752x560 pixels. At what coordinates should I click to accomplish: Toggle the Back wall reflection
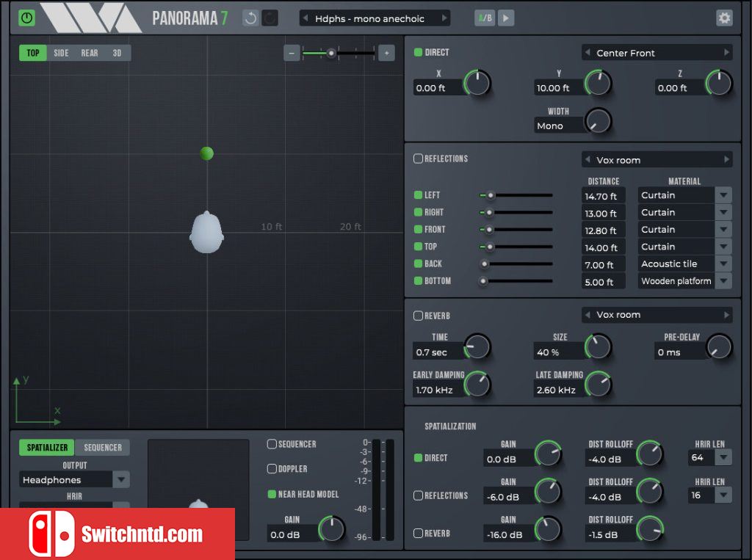tap(418, 263)
